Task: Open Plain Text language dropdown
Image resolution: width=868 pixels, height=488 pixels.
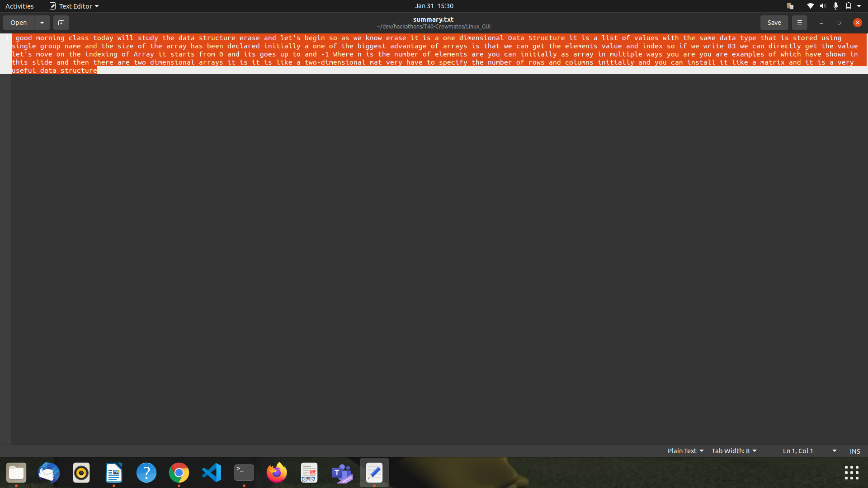Action: point(685,451)
